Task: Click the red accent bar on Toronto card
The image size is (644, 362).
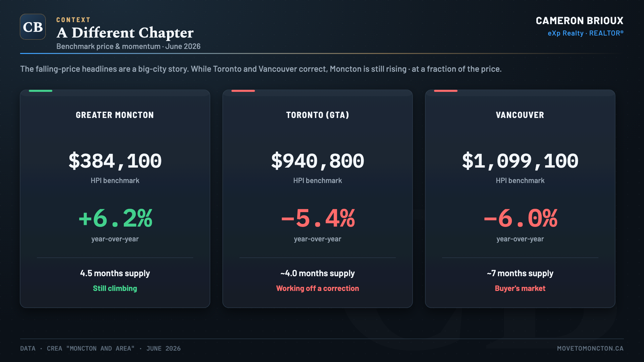Action: pyautogui.click(x=243, y=91)
